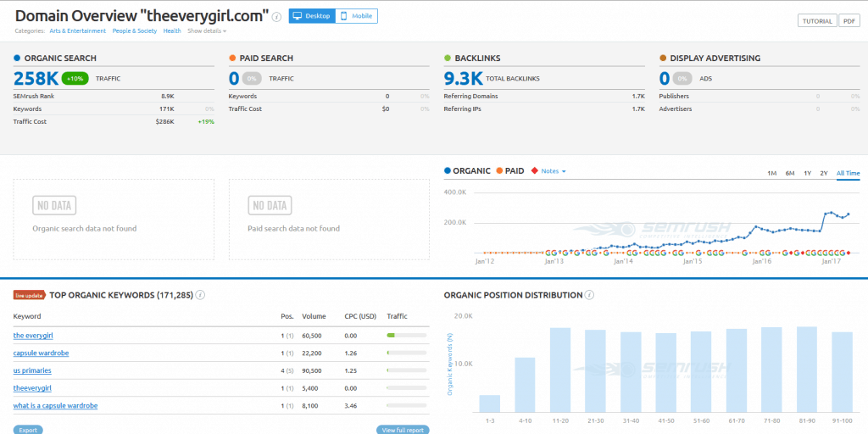The width and height of the screenshot is (868, 434).
Task: Click the green BACKLINKS heading dot
Action: 448,58
